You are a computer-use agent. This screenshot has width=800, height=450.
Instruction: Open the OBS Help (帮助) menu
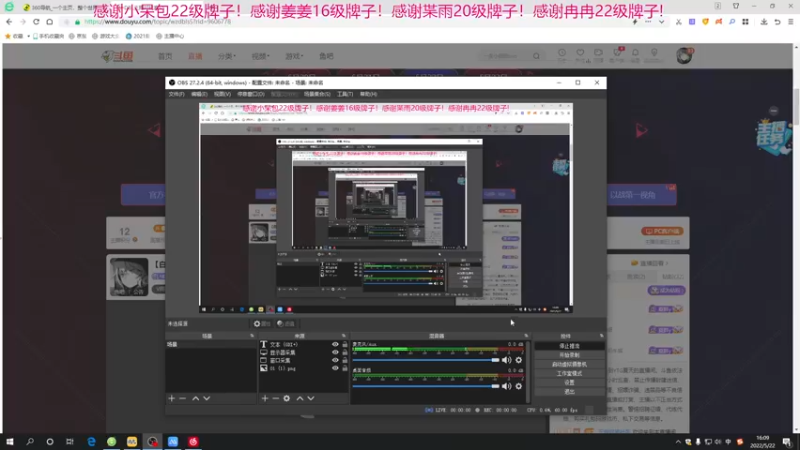(368, 94)
